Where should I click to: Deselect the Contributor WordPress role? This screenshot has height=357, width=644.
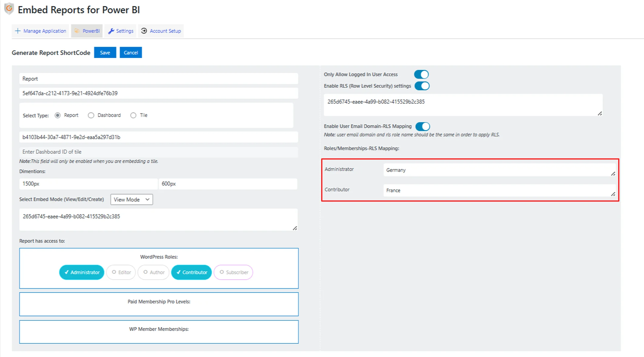pos(192,272)
